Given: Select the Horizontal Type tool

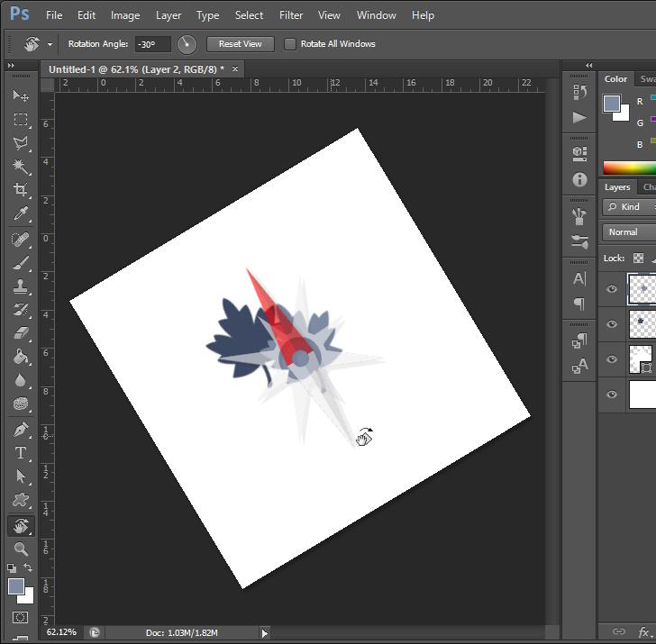Looking at the screenshot, I should click(x=21, y=453).
